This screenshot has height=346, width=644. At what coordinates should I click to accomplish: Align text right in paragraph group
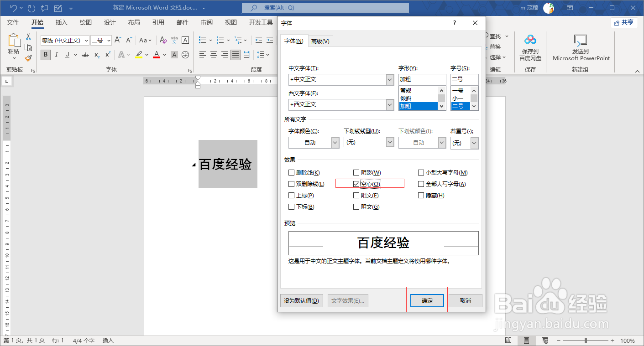point(225,55)
